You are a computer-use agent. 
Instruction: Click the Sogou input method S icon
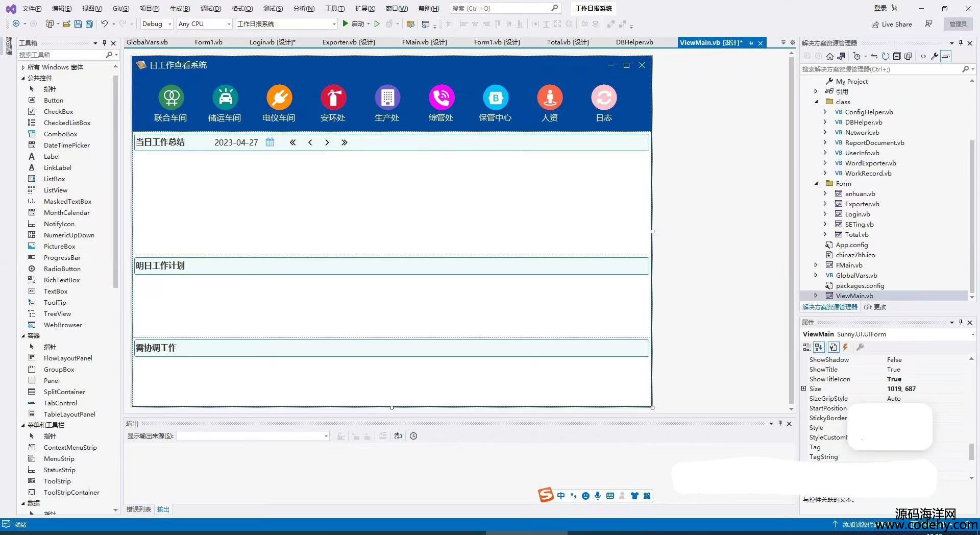[x=546, y=495]
